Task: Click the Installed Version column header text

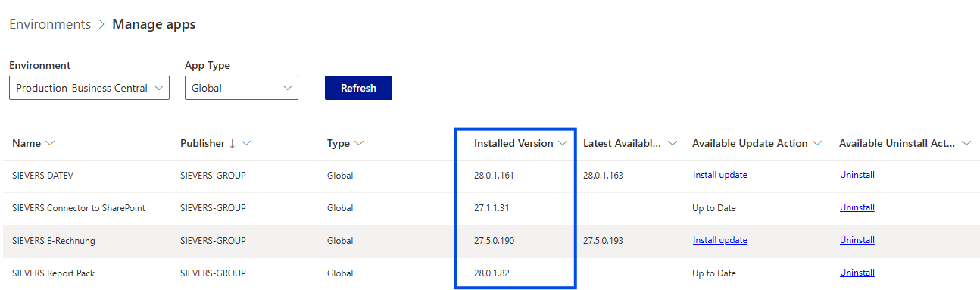Action: (x=513, y=143)
